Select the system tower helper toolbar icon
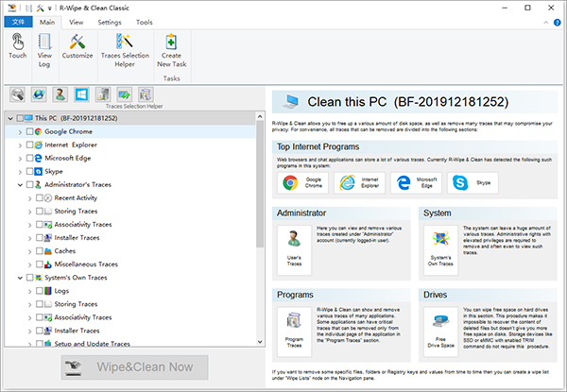567x392 pixels. [103, 94]
